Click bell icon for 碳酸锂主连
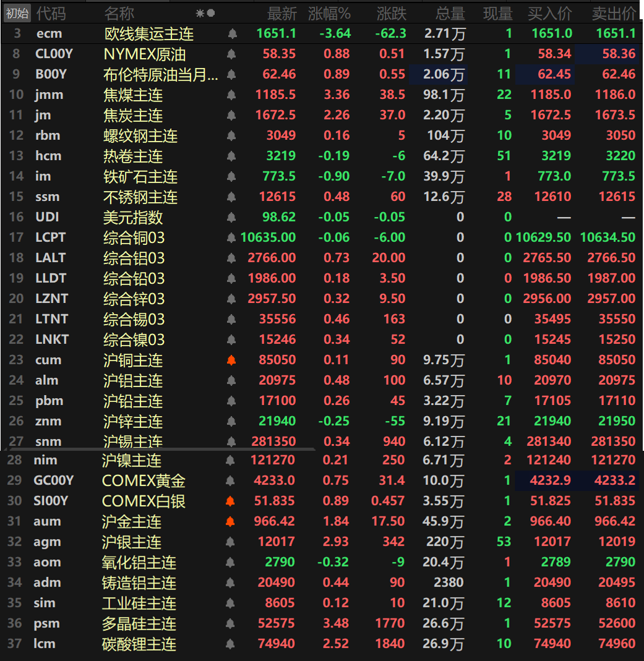 pos(230,644)
